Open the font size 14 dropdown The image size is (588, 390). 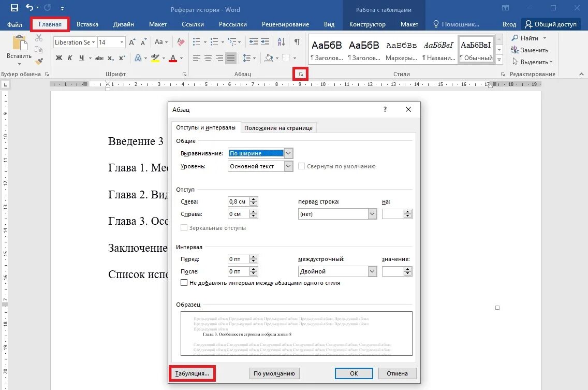[122, 42]
